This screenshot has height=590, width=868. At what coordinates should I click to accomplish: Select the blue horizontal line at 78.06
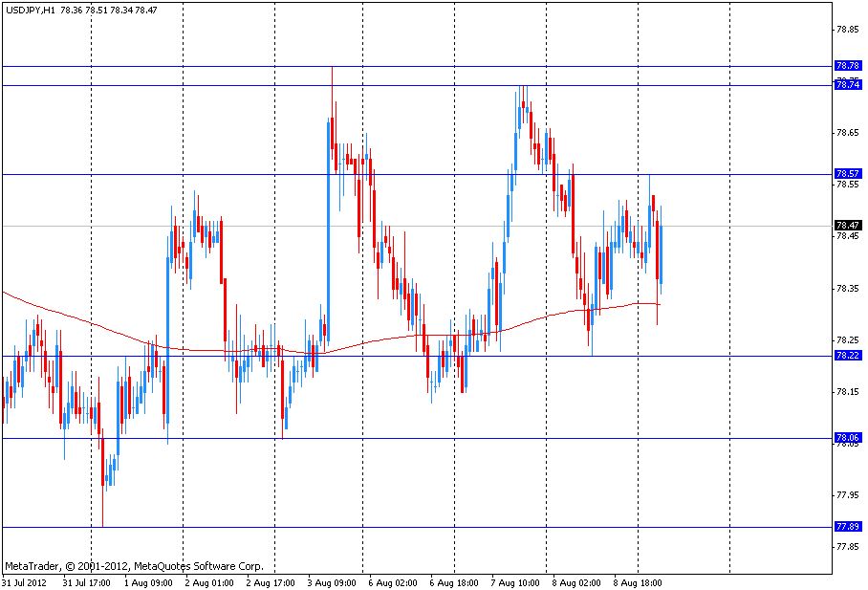[382, 438]
